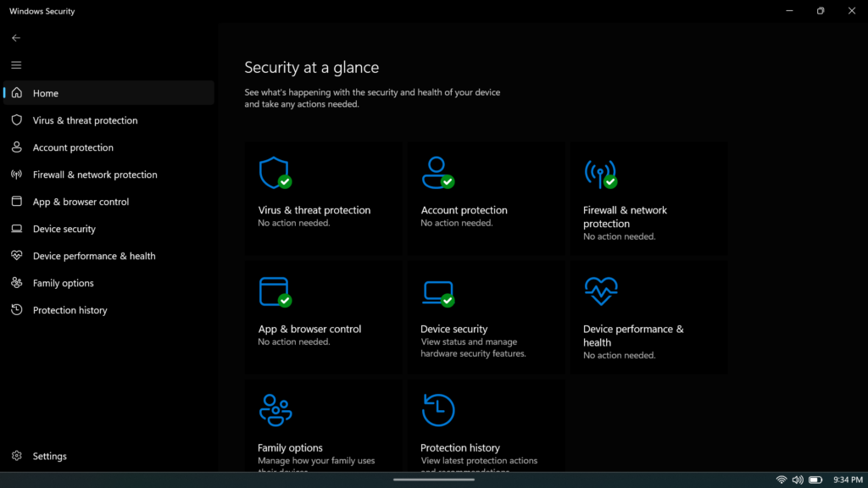This screenshot has width=868, height=488.
Task: Click the laptop icon beside Device security in the sidebar
Action: click(17, 229)
